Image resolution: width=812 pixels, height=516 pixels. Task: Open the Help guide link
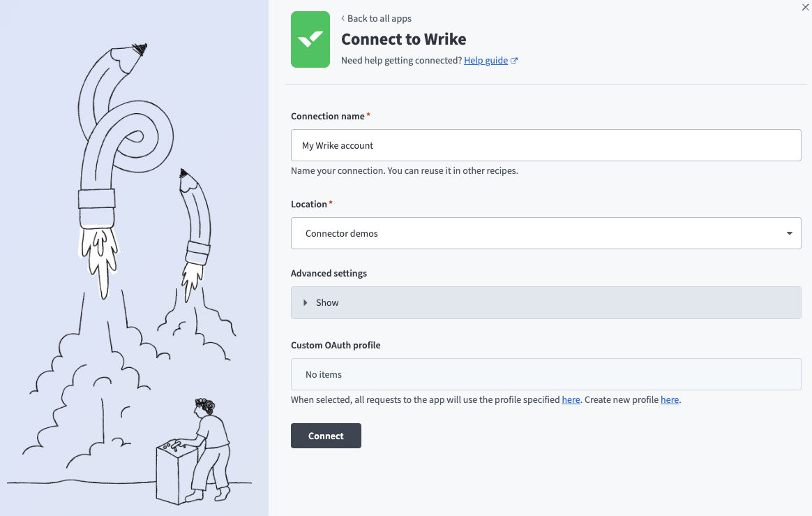(486, 61)
